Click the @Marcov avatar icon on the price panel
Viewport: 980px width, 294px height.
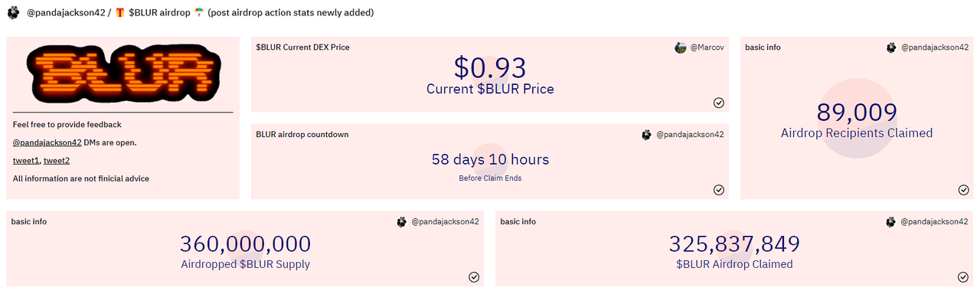coord(681,47)
